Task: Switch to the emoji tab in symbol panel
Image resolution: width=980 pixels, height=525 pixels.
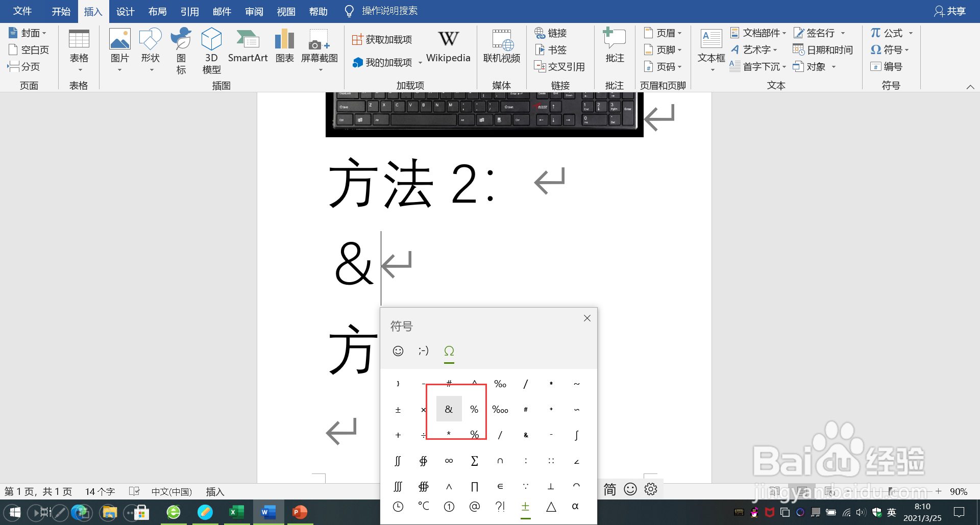Action: coord(398,351)
